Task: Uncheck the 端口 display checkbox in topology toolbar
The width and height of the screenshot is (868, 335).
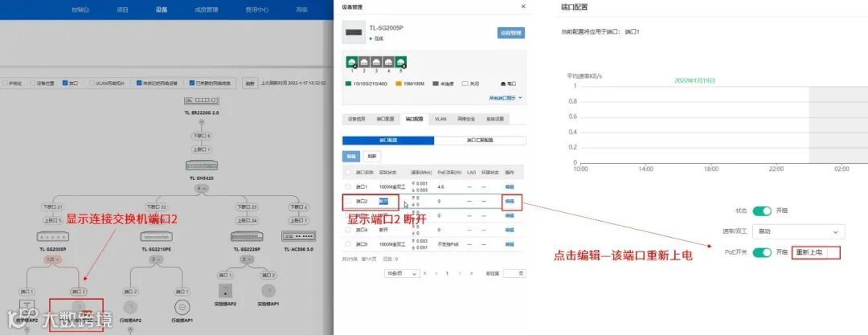Action: coord(65,83)
